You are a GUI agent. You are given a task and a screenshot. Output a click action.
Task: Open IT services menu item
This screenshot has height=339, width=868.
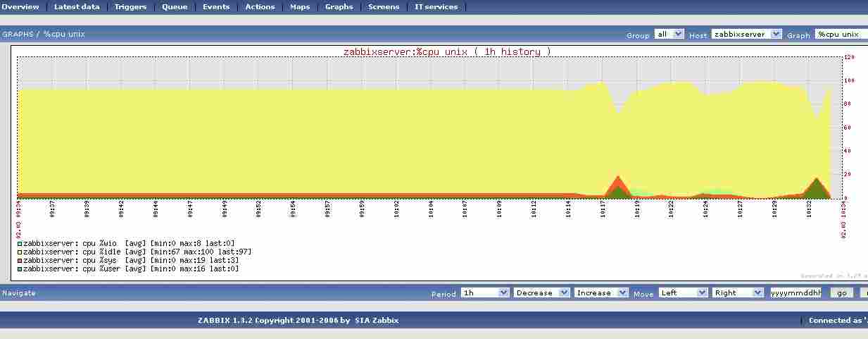436,7
